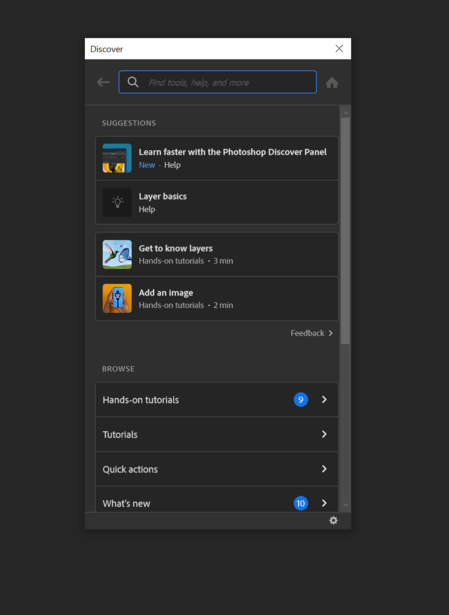Expand Quick actions chevron
449x615 pixels.
[324, 469]
